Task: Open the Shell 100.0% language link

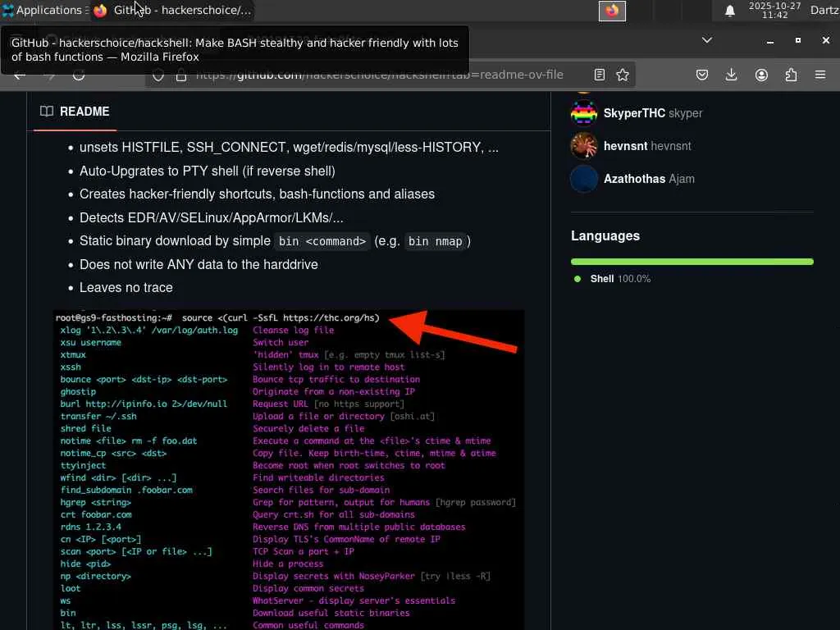Action: [x=620, y=279]
